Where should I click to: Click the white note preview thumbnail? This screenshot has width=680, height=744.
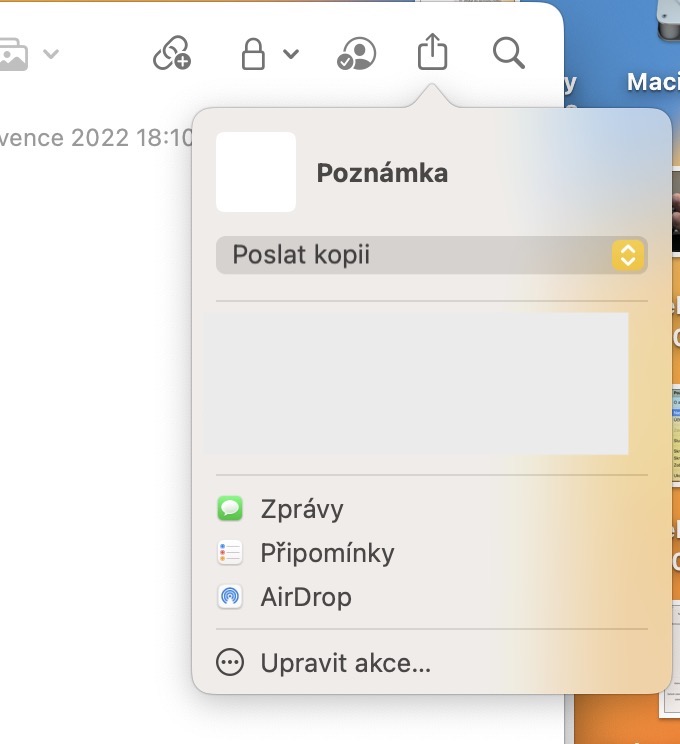click(256, 172)
